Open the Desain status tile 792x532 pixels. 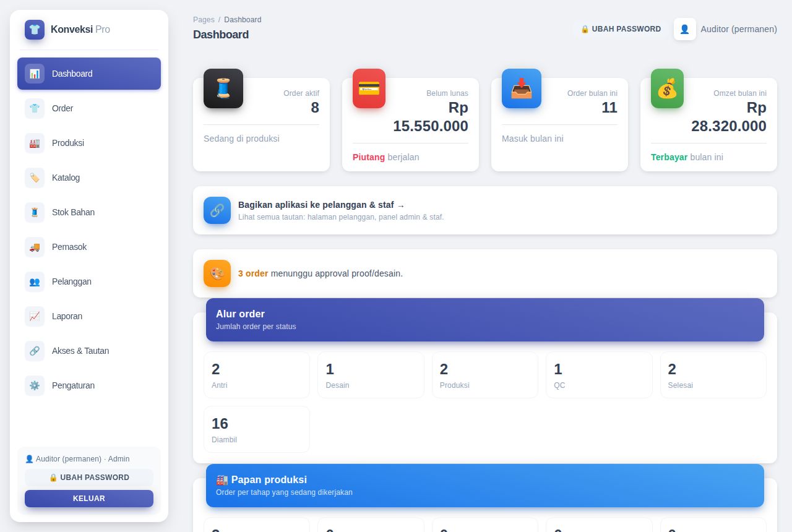point(371,375)
